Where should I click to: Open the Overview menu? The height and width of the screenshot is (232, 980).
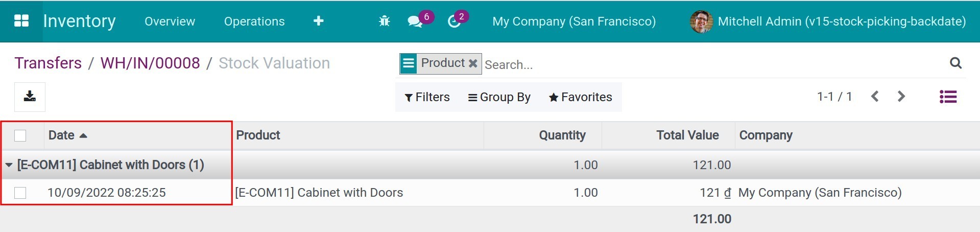click(x=170, y=21)
